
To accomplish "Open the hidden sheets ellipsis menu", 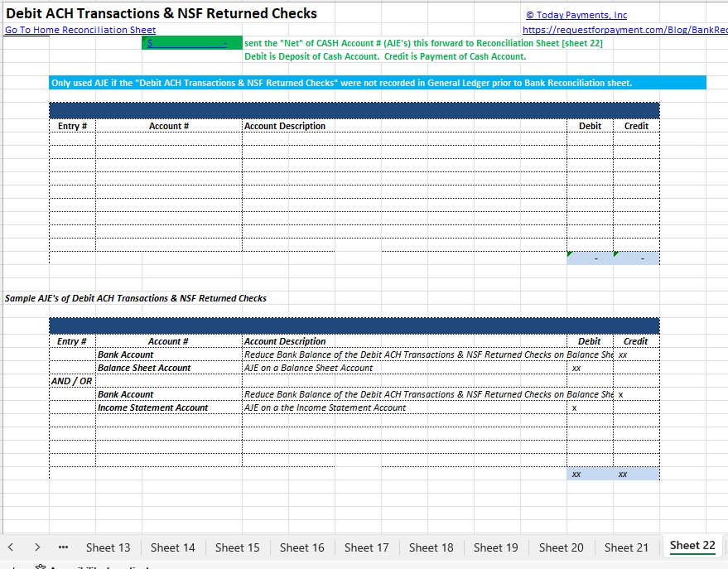I will point(64,547).
